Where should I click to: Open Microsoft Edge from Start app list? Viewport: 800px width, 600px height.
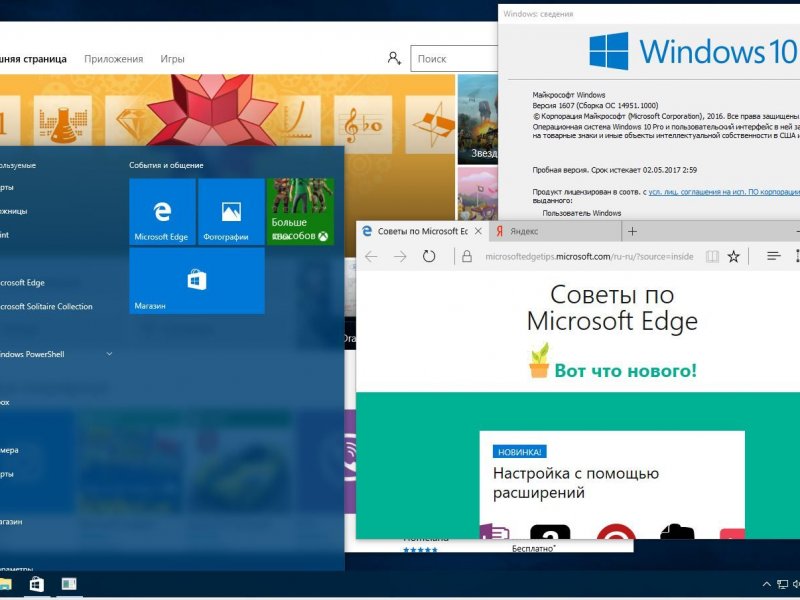click(22, 283)
